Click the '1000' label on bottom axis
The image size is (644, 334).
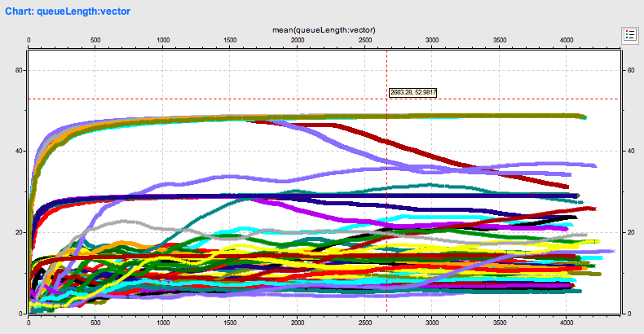pyautogui.click(x=163, y=323)
